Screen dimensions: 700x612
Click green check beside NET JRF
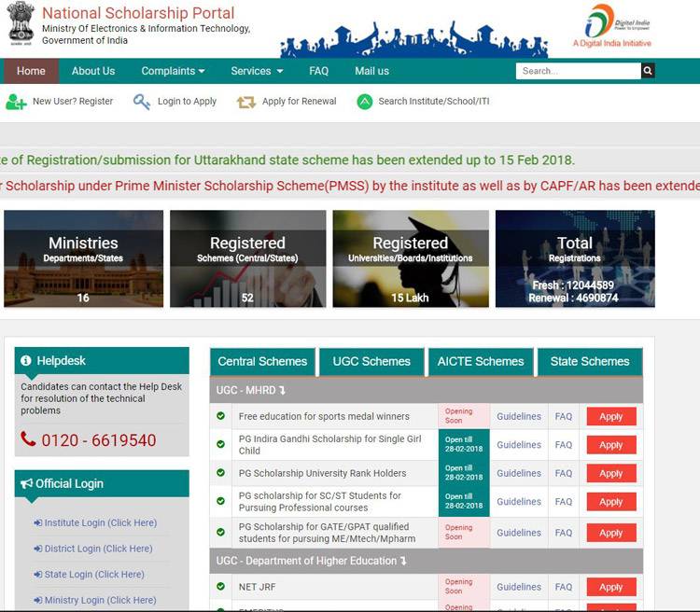tap(220, 587)
